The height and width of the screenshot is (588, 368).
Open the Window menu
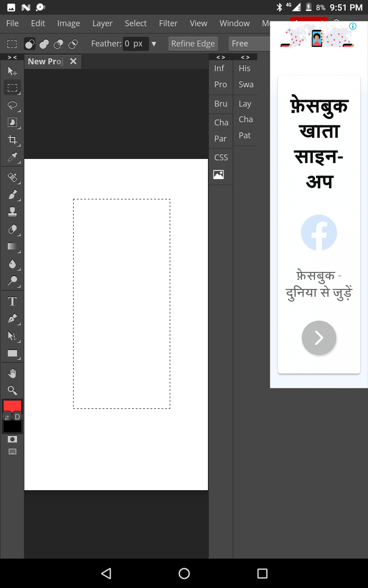(x=235, y=23)
